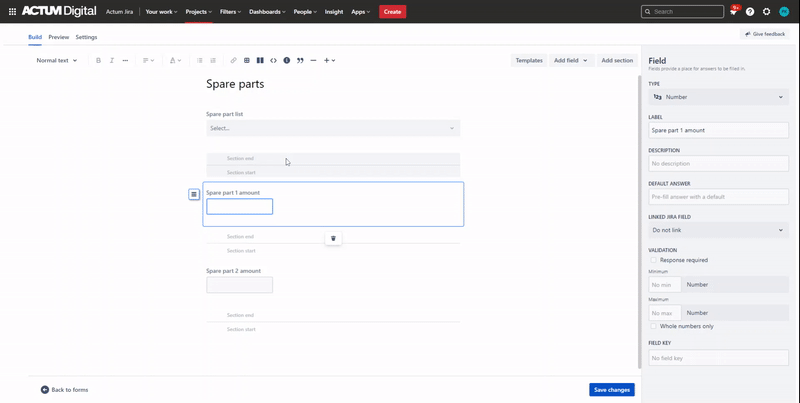Screen dimensions: 800x403
Task: Click the Actum Jira link
Action: pos(119,12)
